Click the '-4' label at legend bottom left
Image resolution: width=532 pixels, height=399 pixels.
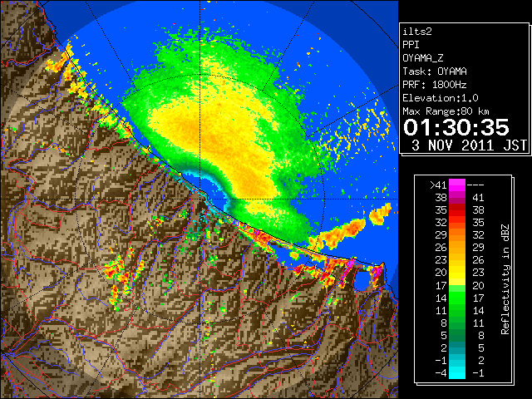[441, 372]
